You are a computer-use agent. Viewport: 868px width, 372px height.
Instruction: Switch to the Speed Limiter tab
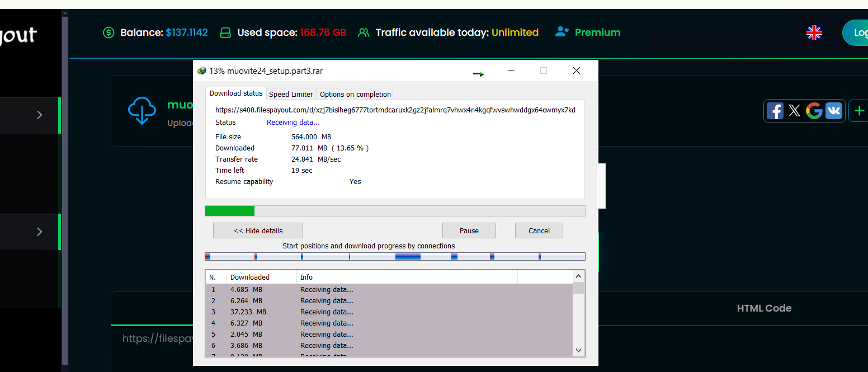pyautogui.click(x=291, y=94)
